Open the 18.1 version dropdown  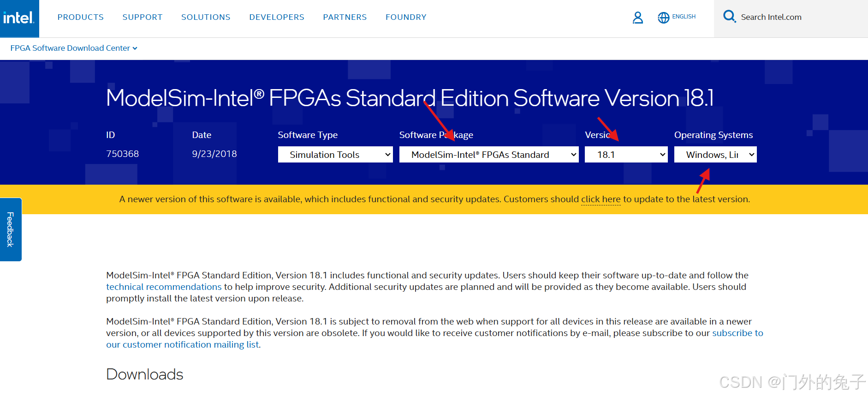[626, 155]
